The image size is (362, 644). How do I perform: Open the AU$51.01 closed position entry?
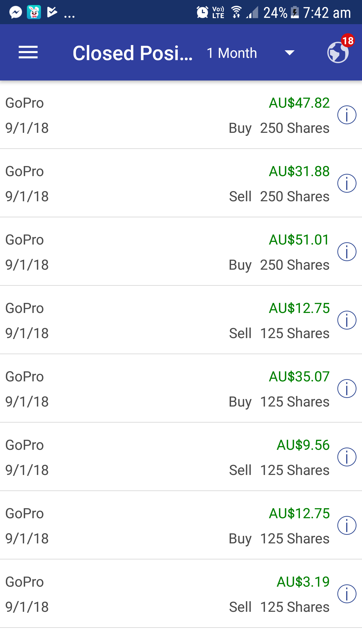click(x=151, y=252)
